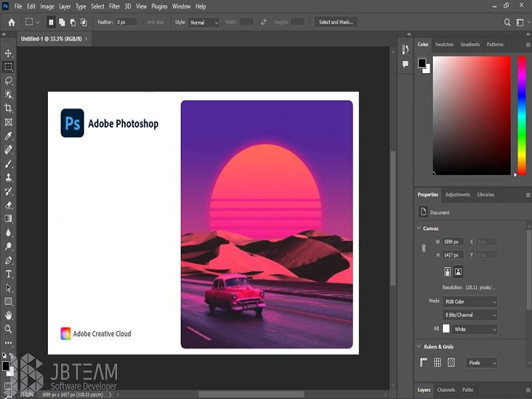This screenshot has height=399, width=532.
Task: Select the Horizontal Type tool
Action: (9, 274)
